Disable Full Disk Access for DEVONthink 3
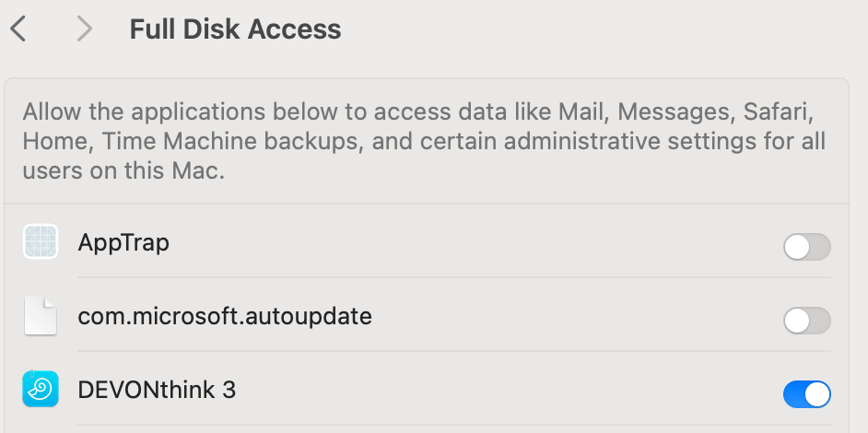868x433 pixels. (x=806, y=394)
